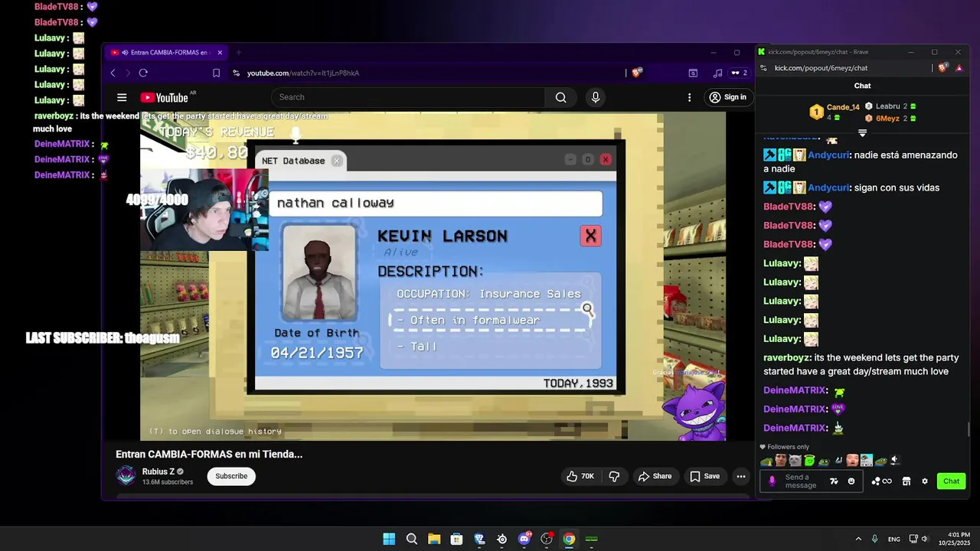Open the browser music note playlist icon

point(717,73)
